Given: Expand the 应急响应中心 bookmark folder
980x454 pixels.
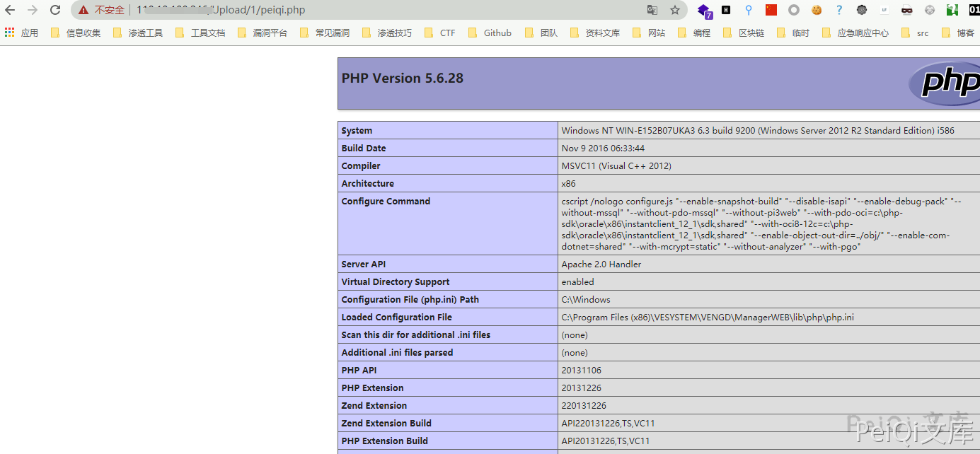Looking at the screenshot, I should pyautogui.click(x=855, y=33).
